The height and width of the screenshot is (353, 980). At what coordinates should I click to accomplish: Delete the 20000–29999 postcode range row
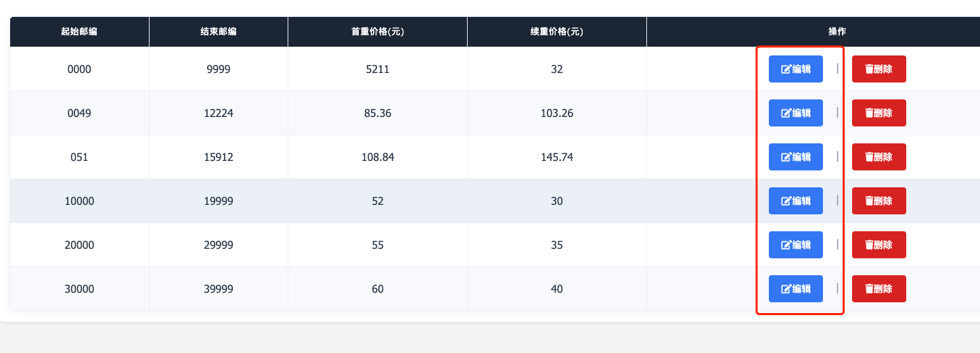pos(878,245)
